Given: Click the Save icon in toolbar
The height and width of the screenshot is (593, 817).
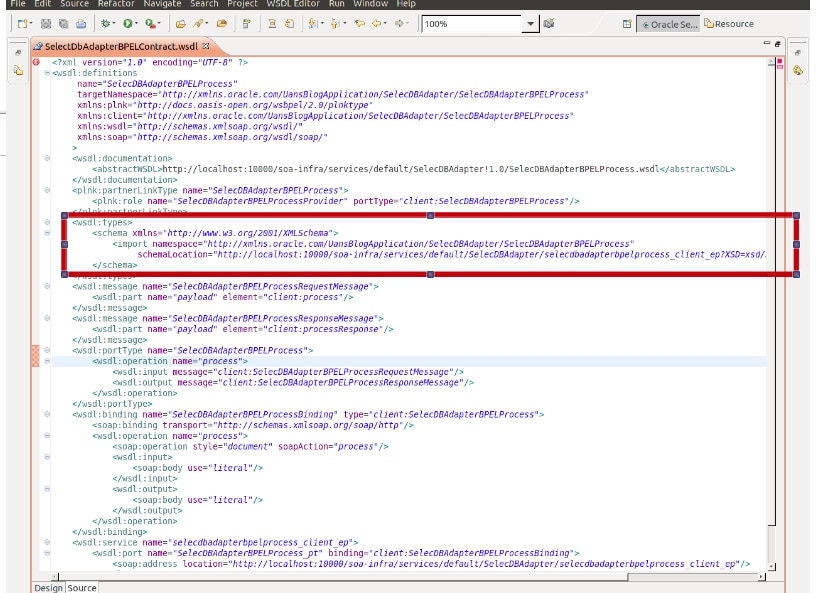Looking at the screenshot, I should (x=46, y=24).
